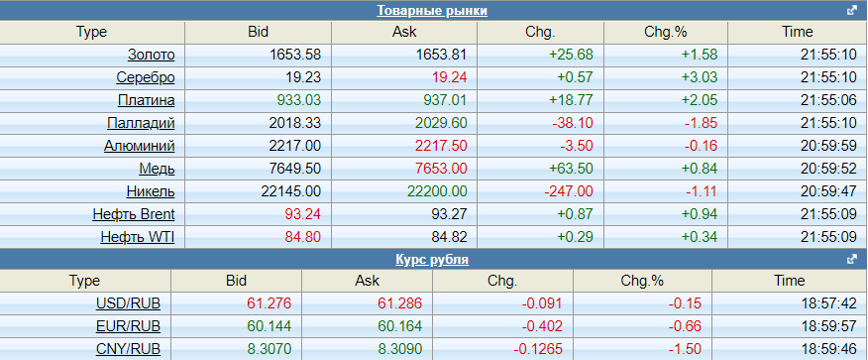Open the Серебро commodity link
The height and width of the screenshot is (360, 868).
pos(146,77)
